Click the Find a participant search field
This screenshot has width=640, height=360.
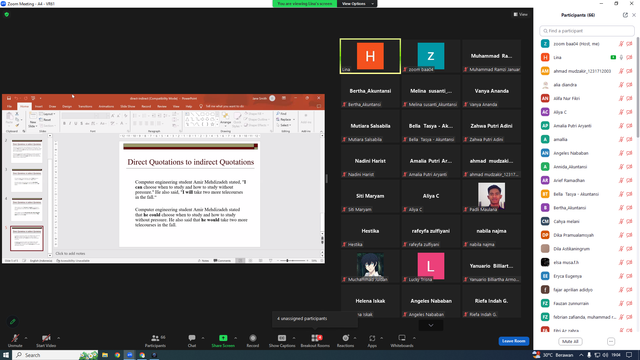pyautogui.click(x=587, y=31)
